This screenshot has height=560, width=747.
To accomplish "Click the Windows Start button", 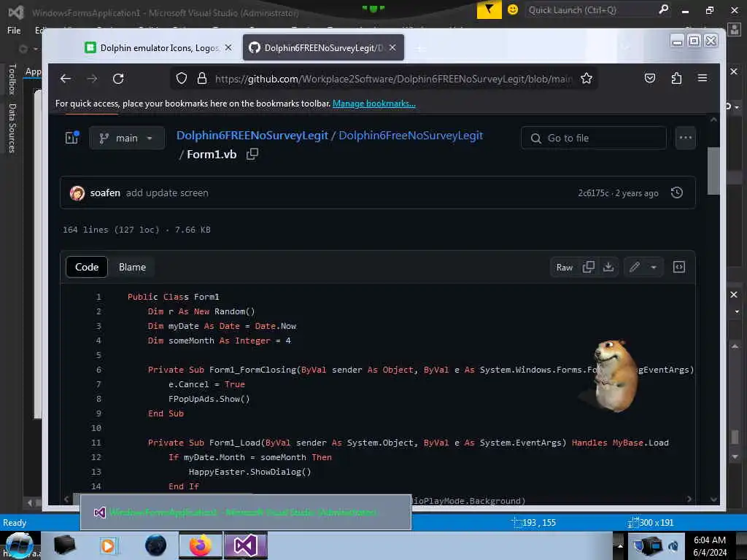I will coord(19,545).
